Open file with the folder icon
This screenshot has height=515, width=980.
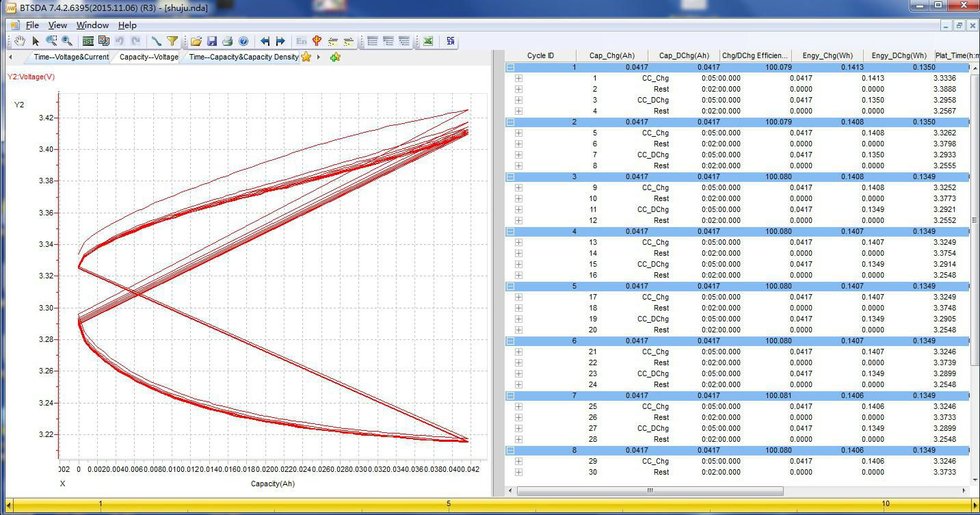(196, 41)
